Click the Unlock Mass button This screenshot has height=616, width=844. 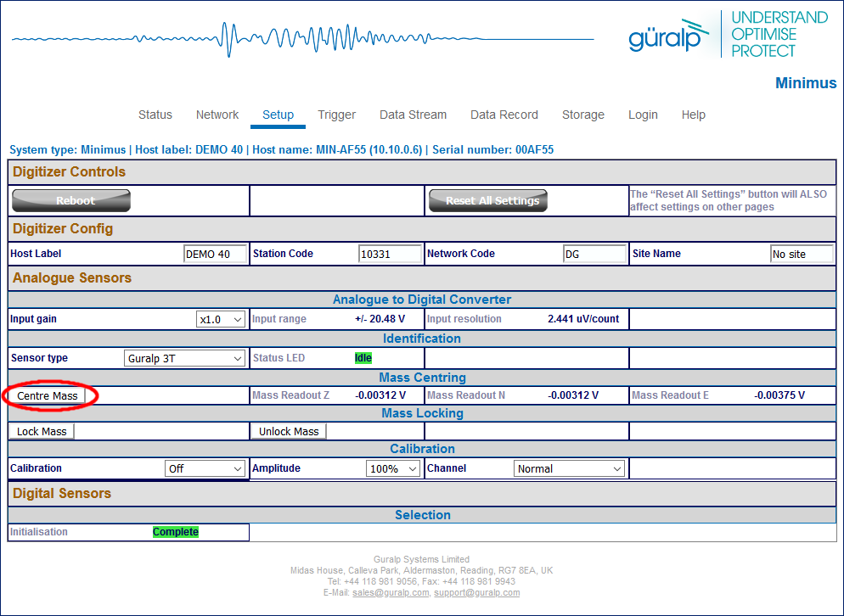click(289, 432)
